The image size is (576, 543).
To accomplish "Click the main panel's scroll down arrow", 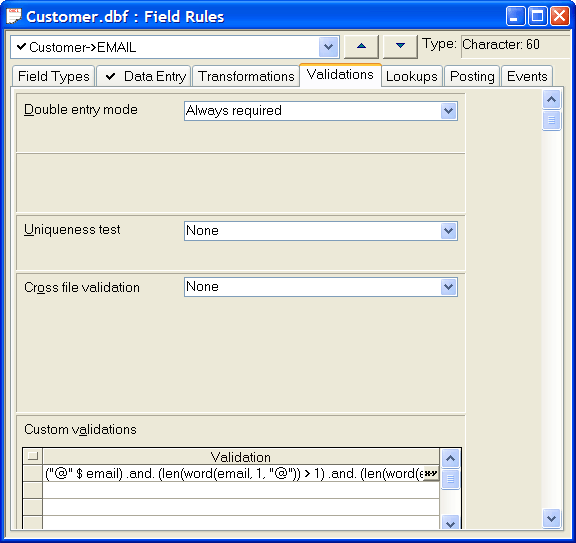I will point(551,518).
